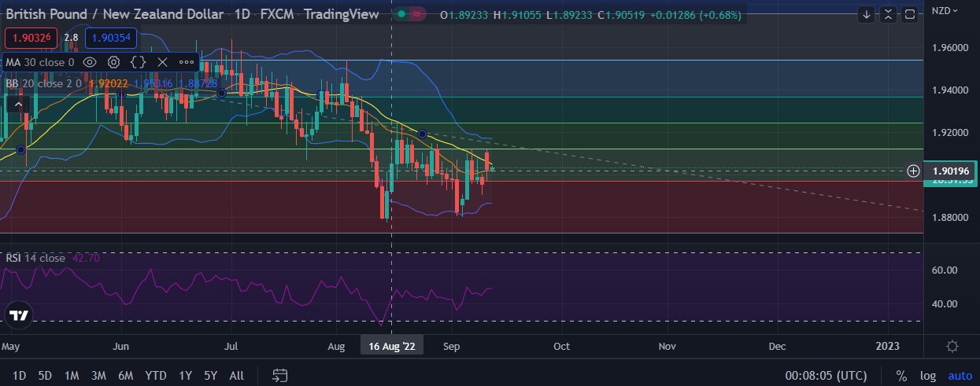The width and height of the screenshot is (980, 386).
Task: Open more options for MA indicator
Action: pyautogui.click(x=187, y=62)
